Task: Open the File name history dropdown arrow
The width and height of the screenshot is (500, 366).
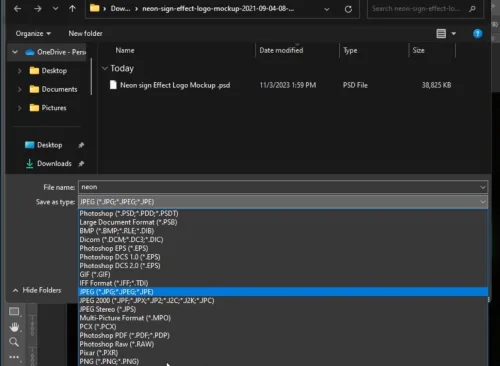Action: [x=482, y=187]
